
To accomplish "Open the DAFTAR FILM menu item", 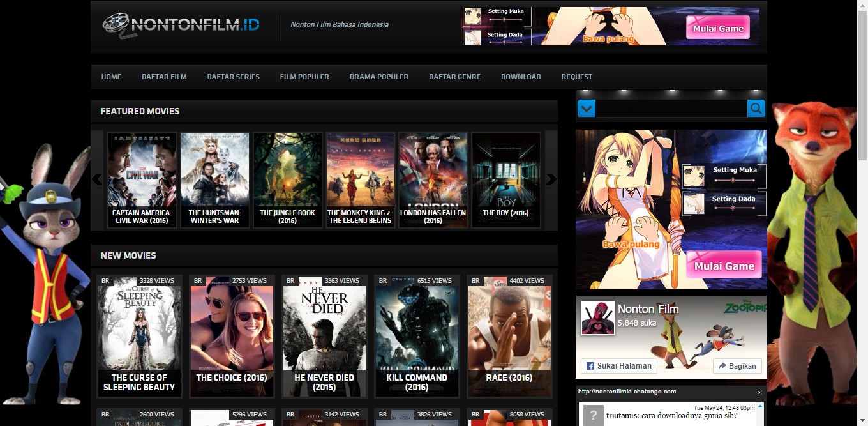I will (x=164, y=77).
